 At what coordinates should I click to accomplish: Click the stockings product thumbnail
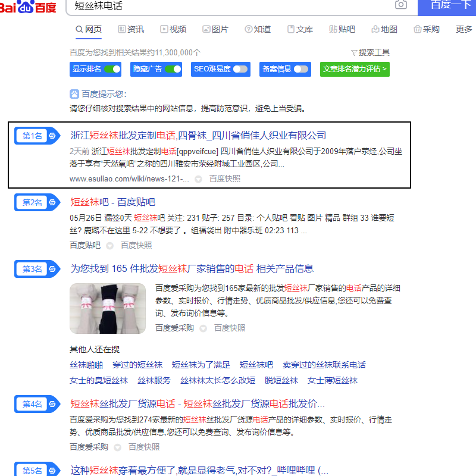click(108, 308)
